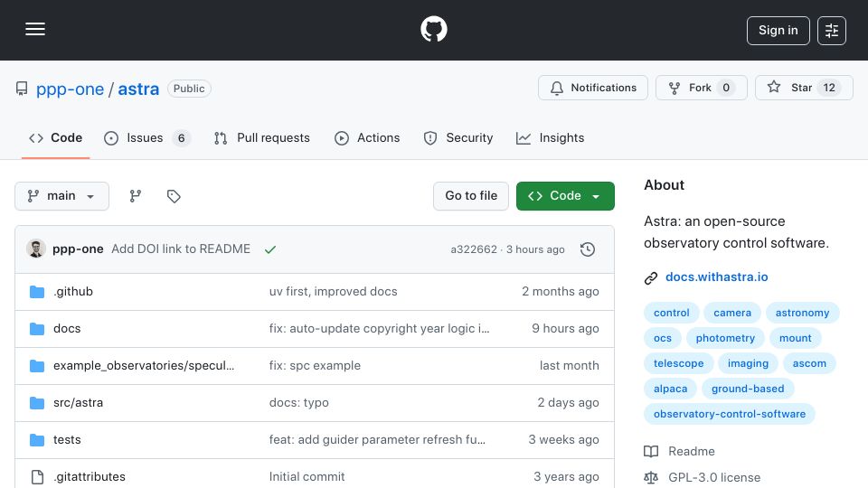Click the link chain icon by docs.withastra.io
The image size is (868, 488).
651,277
